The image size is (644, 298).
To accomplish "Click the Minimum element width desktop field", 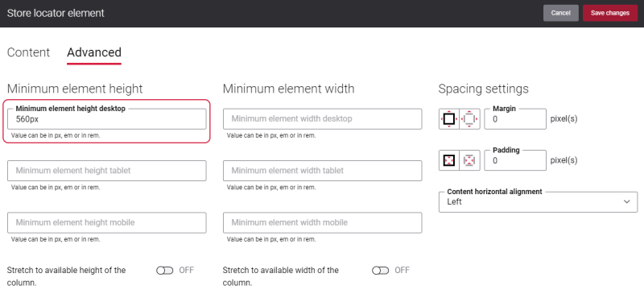I will [323, 119].
